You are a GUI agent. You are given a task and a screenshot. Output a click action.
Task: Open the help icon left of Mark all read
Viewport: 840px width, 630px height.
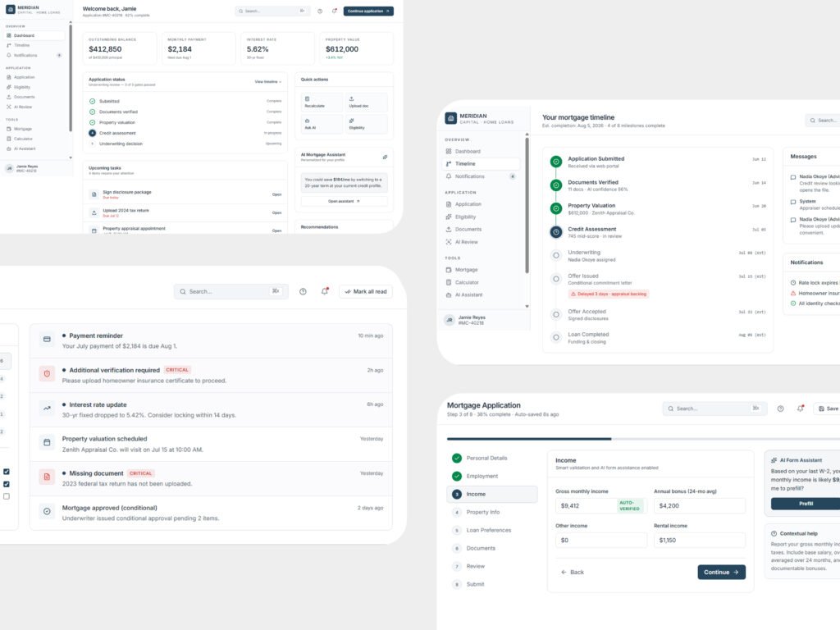pyautogui.click(x=303, y=291)
